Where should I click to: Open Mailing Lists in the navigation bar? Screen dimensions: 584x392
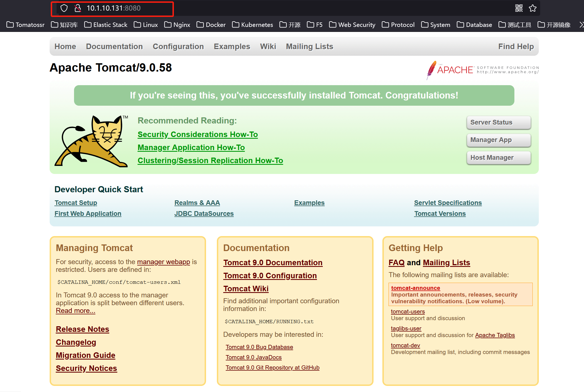[309, 46]
